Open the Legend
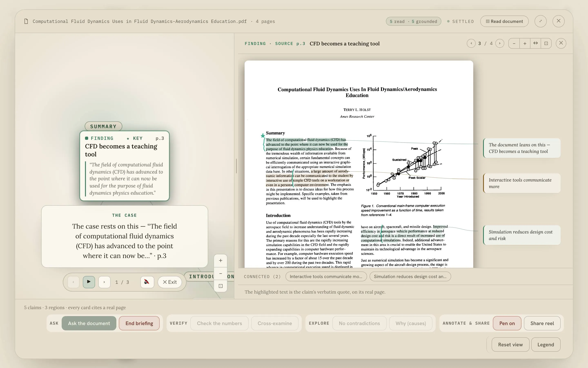The image size is (588, 368). [546, 344]
